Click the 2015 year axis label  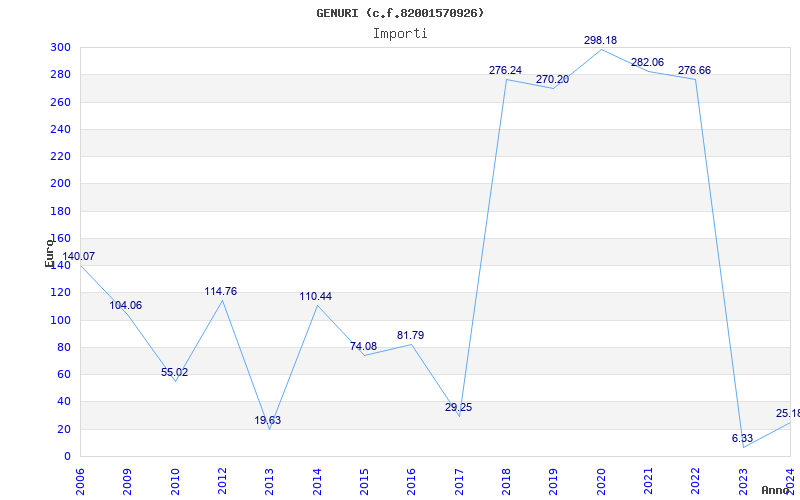pos(364,481)
